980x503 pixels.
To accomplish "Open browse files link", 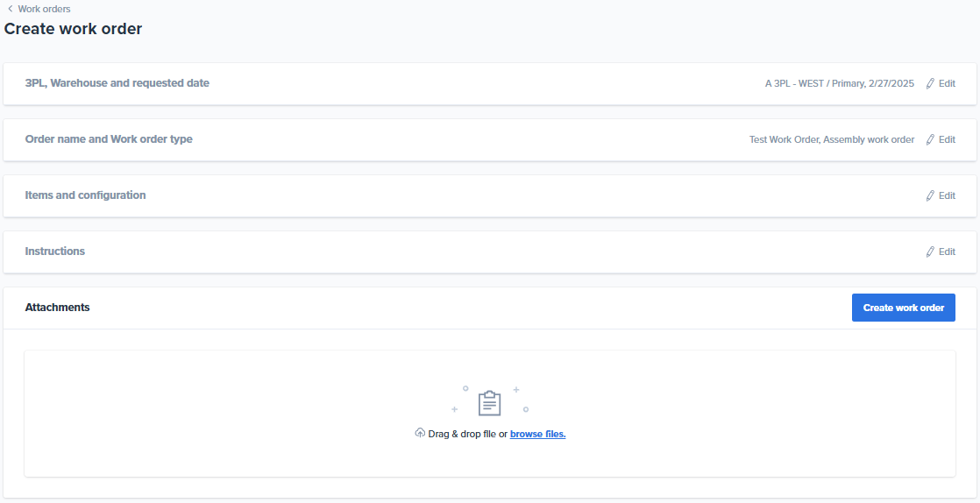I will [x=537, y=434].
